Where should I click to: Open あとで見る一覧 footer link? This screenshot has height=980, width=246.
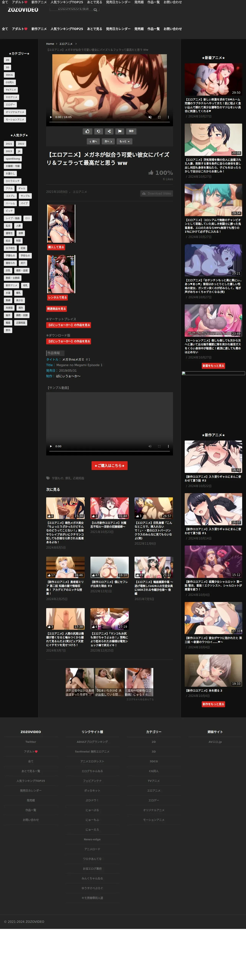30,771
